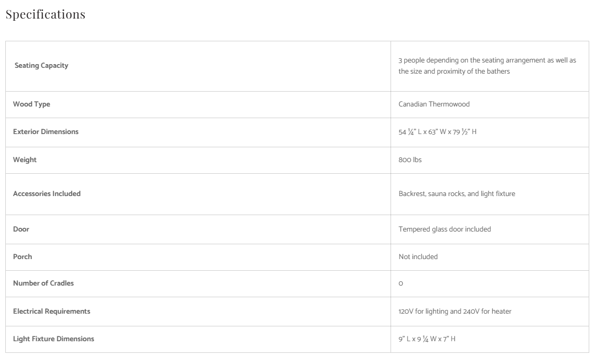Click the Exterior Dimensions label
This screenshot has width=594, height=364.
pos(46,132)
